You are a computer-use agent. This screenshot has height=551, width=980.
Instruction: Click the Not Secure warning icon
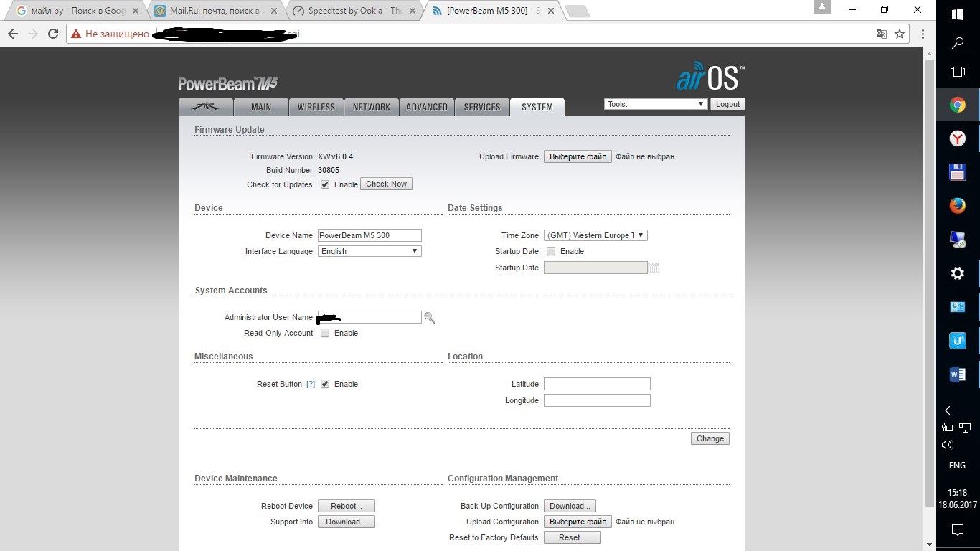(x=77, y=34)
